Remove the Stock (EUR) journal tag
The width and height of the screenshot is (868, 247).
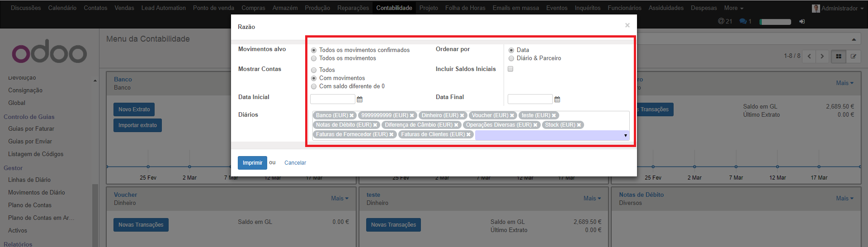coord(579,125)
